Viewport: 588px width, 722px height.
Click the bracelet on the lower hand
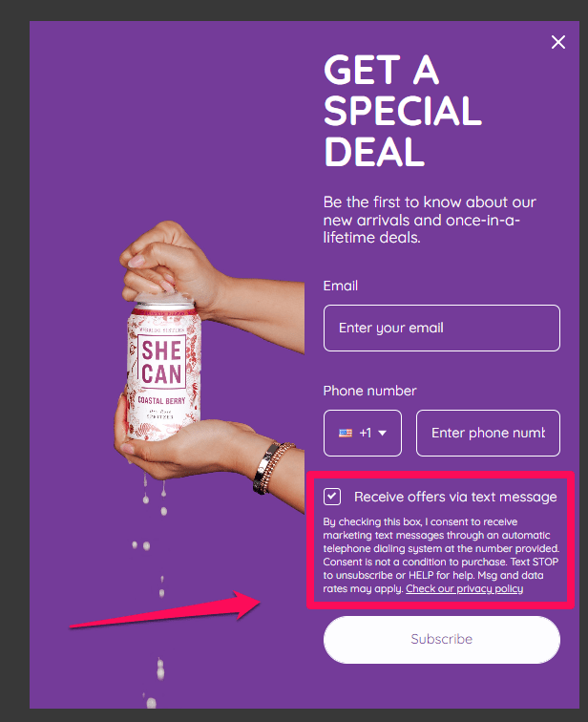272,466
